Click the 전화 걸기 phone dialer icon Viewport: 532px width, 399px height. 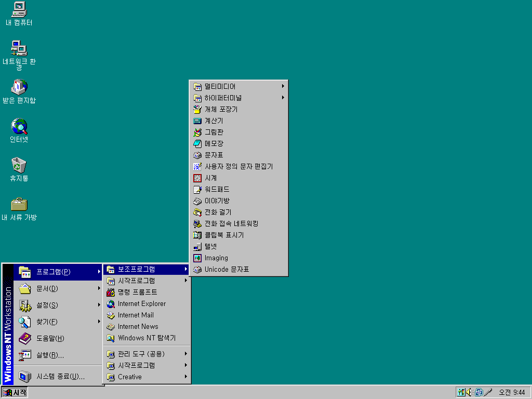(197, 212)
